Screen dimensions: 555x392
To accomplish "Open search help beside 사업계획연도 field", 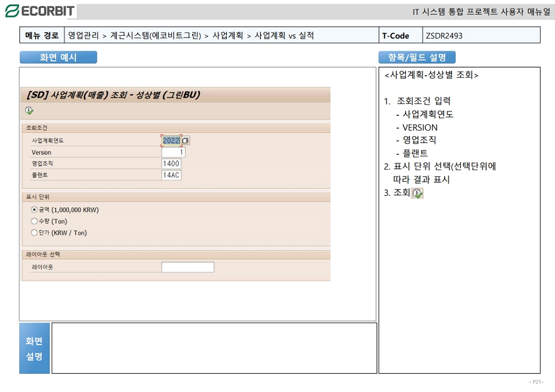I will point(186,140).
